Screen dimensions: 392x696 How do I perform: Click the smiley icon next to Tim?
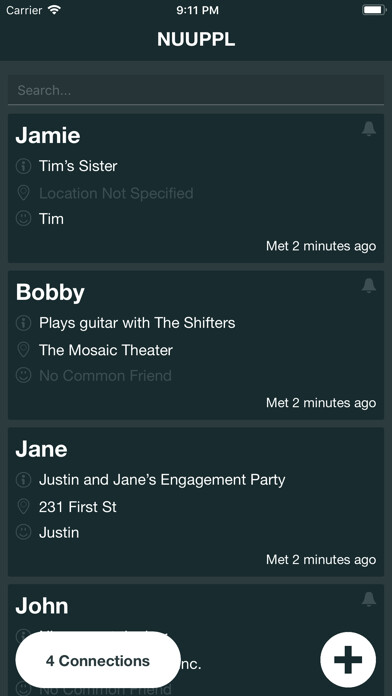pos(24,218)
